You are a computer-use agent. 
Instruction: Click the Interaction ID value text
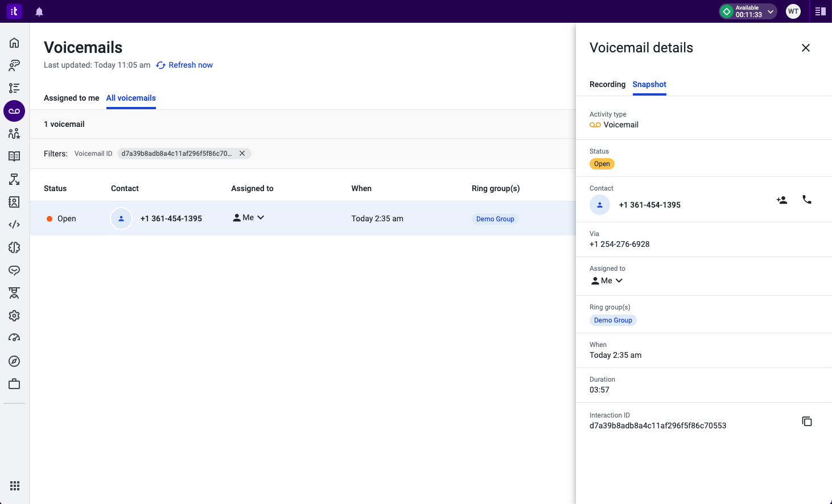pyautogui.click(x=658, y=425)
